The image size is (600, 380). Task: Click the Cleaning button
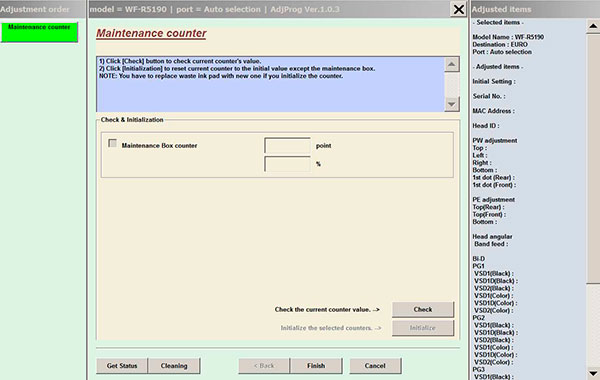(x=174, y=365)
